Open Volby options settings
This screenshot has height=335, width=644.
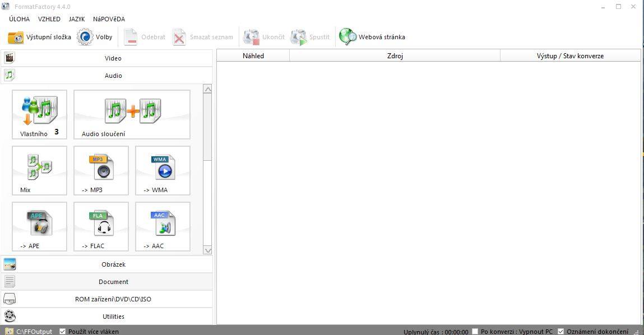pos(95,37)
